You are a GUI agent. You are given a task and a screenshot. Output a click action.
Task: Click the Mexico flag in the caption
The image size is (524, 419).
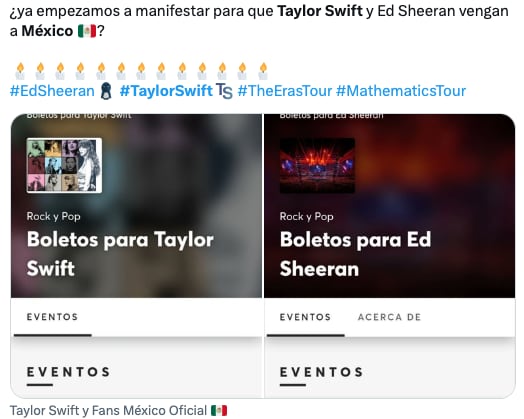click(x=219, y=410)
